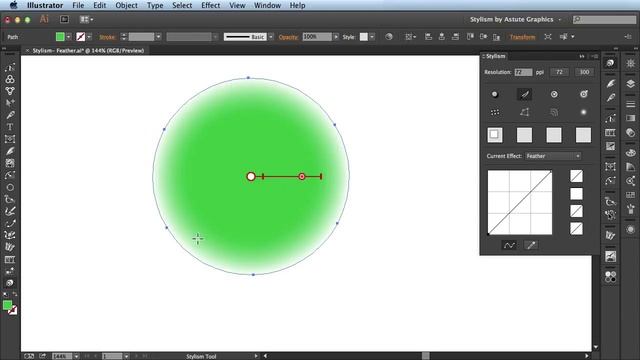Select the first highlighted preset swatch in Stylism panel

pyautogui.click(x=495, y=135)
